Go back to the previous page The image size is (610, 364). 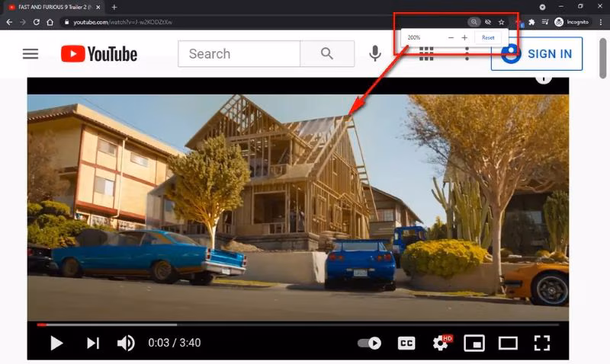tap(9, 22)
